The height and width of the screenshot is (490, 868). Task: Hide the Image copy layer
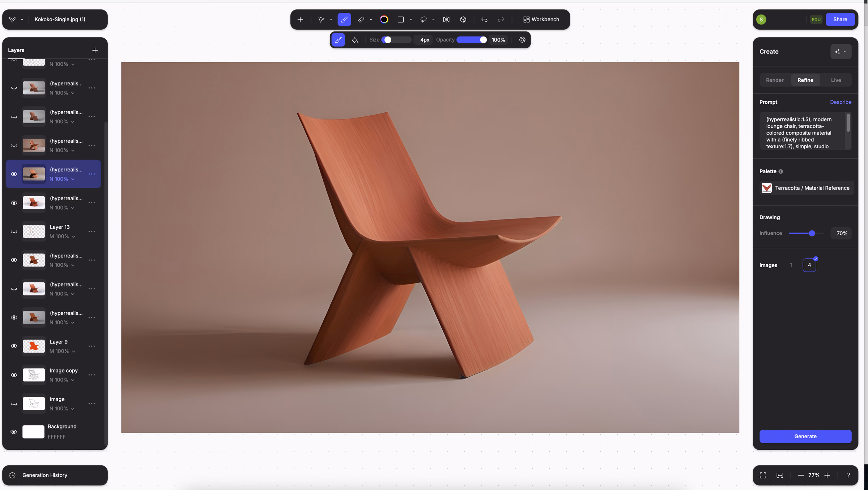click(x=14, y=375)
